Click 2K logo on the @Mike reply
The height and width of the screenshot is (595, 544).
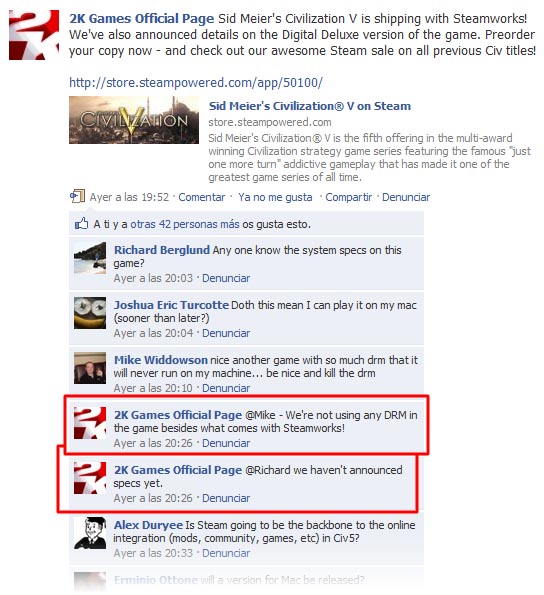[x=90, y=423]
